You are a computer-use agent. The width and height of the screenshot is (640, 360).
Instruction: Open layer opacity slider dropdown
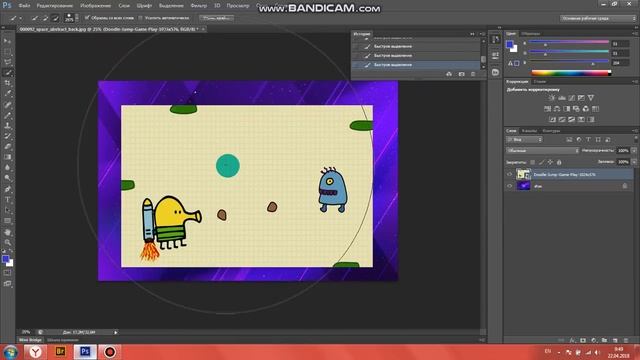pyautogui.click(x=634, y=151)
